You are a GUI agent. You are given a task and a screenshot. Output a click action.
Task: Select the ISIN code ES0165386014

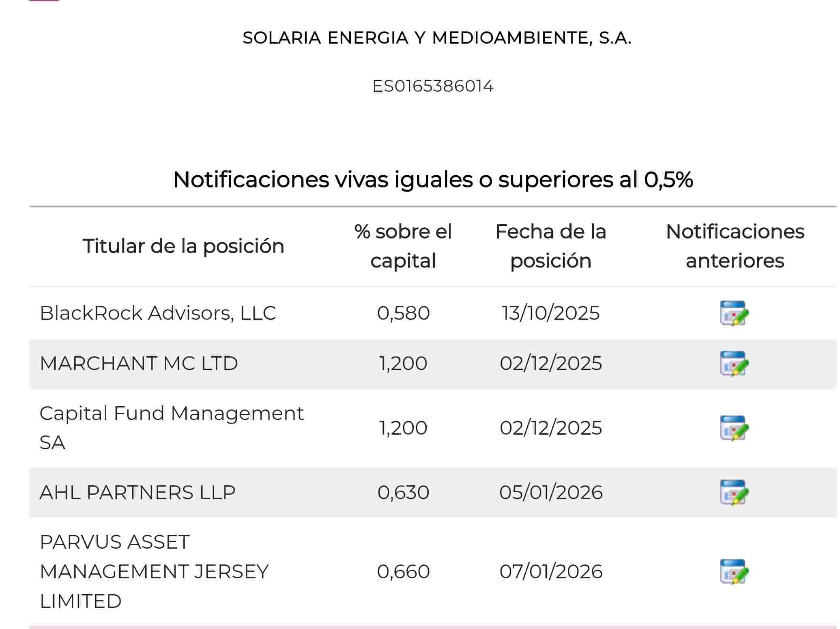[433, 86]
